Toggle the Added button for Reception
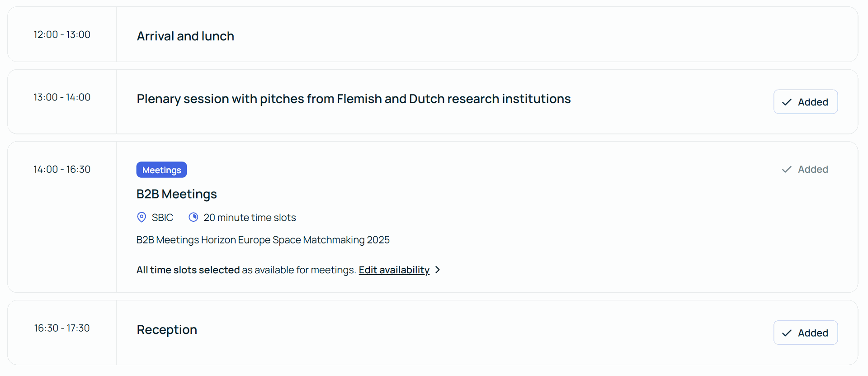 tap(805, 333)
